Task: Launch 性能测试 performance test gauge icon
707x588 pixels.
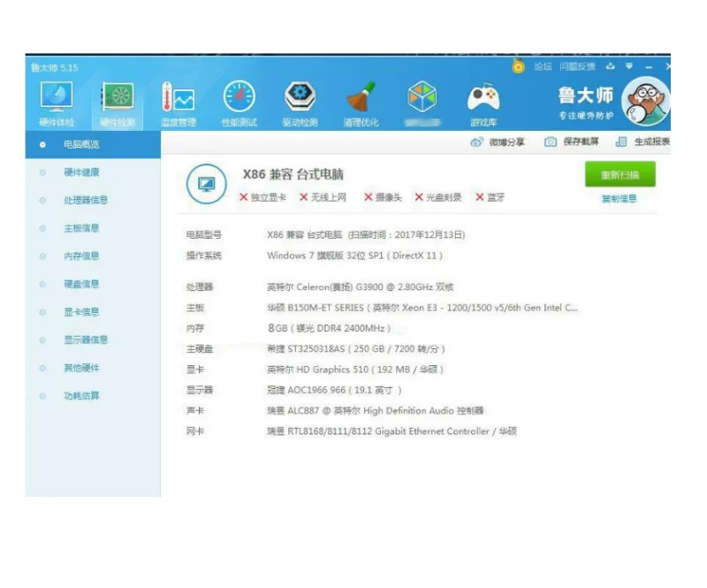Action: click(x=239, y=99)
